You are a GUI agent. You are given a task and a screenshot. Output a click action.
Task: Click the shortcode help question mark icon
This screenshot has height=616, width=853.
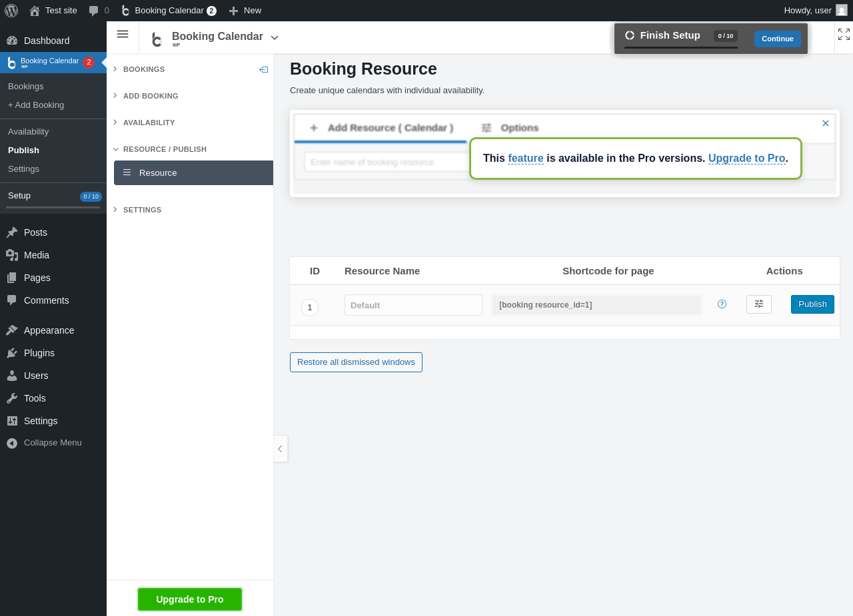click(722, 304)
